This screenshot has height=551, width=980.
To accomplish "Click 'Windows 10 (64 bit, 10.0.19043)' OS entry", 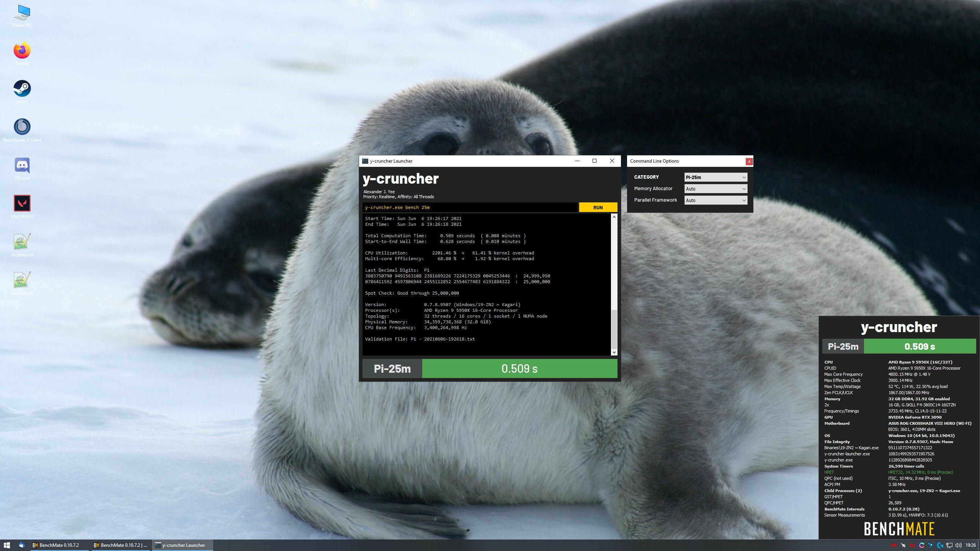I will point(921,435).
